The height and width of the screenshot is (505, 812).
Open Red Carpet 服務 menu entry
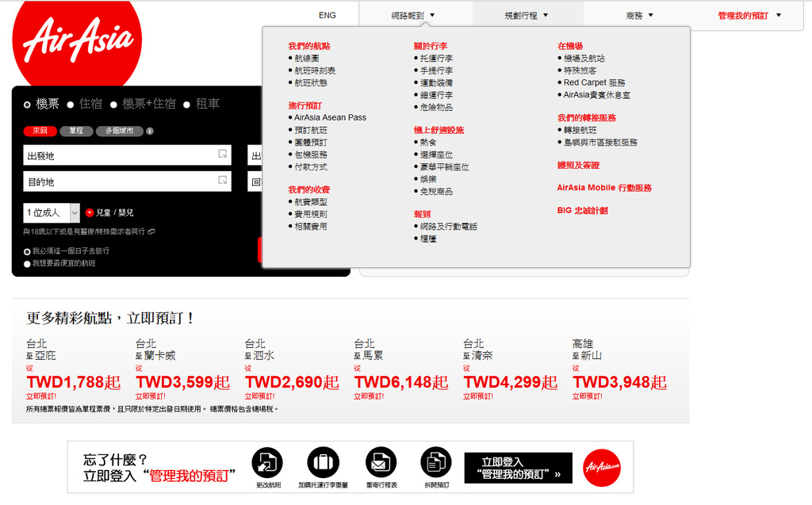[x=595, y=83]
